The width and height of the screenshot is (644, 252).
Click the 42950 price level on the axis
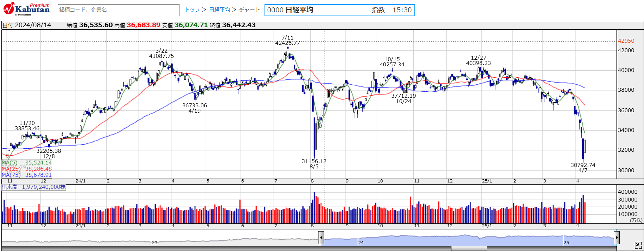click(626, 41)
